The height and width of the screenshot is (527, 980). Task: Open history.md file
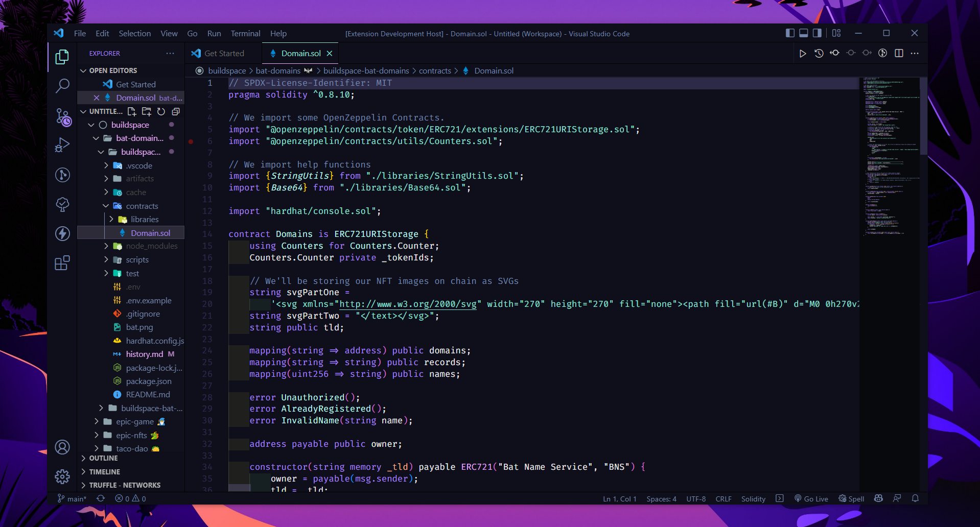[x=131, y=354]
